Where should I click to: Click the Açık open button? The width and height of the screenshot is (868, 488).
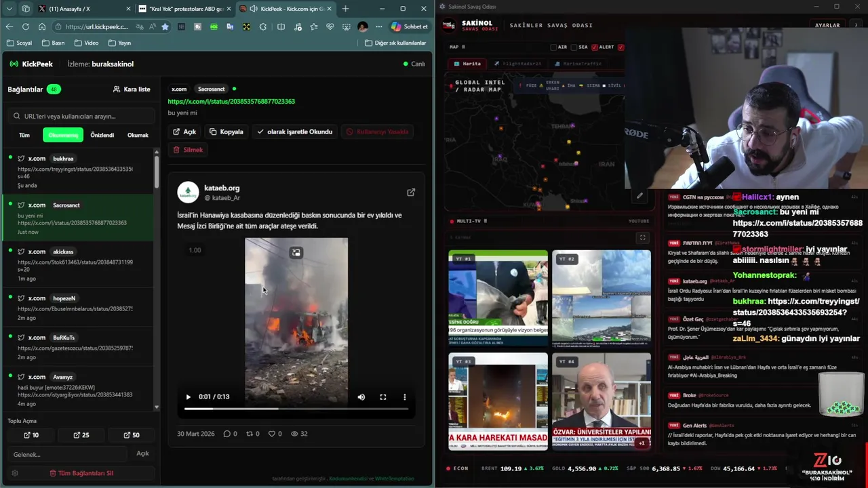[184, 131]
